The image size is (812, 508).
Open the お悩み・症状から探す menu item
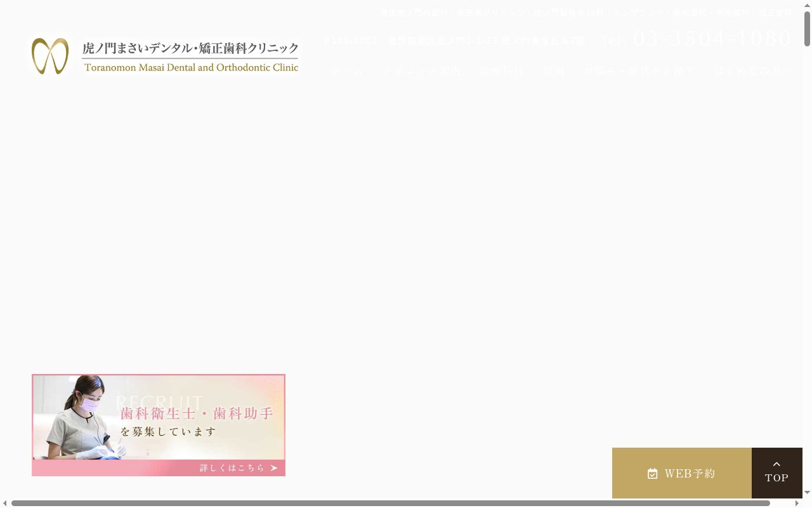click(x=639, y=71)
